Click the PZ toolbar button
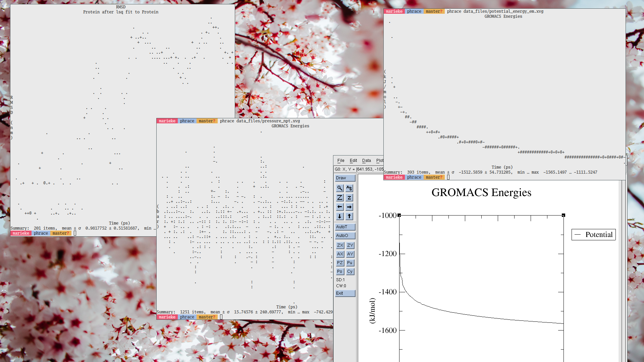The width and height of the screenshot is (644, 362). (340, 263)
